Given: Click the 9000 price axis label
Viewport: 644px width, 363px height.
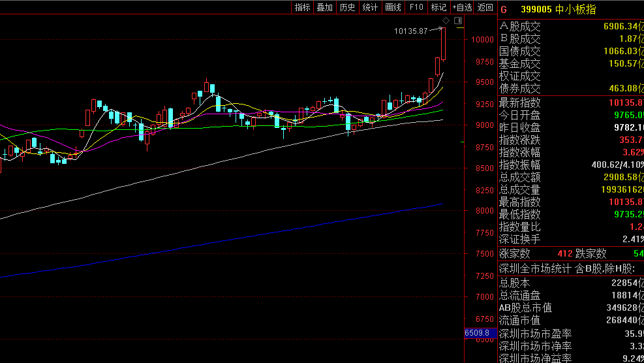Looking at the screenshot, I should (x=485, y=125).
